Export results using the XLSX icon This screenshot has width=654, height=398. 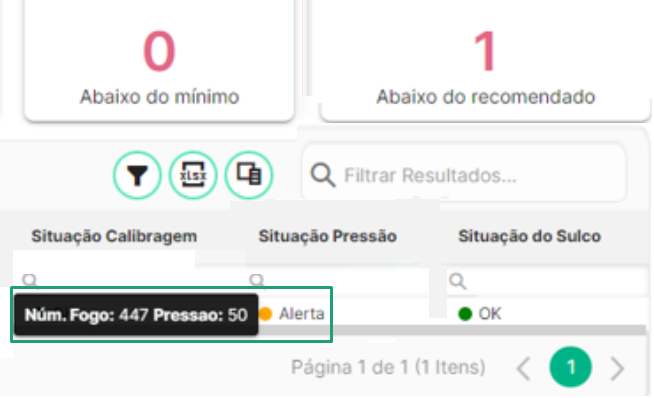193,175
